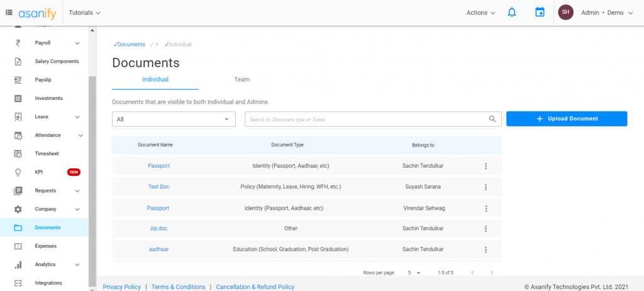The height and width of the screenshot is (291, 644).
Task: Select the Individual tab
Action: (x=155, y=80)
